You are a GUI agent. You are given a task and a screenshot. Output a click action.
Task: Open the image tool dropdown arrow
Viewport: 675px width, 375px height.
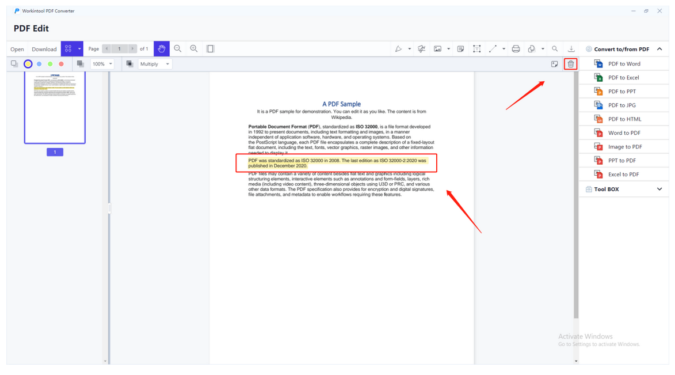tap(449, 49)
